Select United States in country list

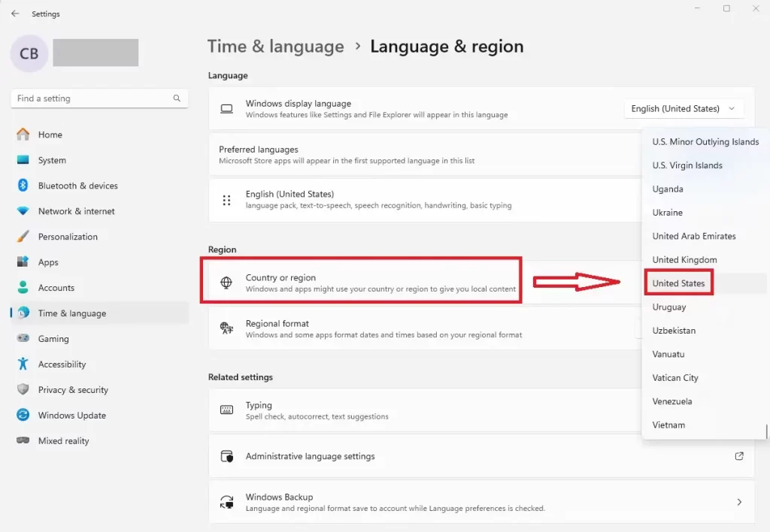point(678,283)
